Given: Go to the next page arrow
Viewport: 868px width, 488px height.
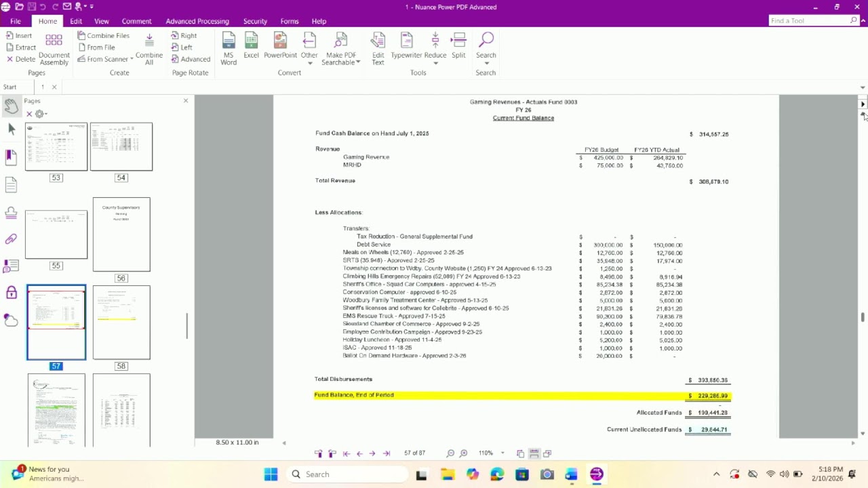Looking at the screenshot, I should coord(372,453).
